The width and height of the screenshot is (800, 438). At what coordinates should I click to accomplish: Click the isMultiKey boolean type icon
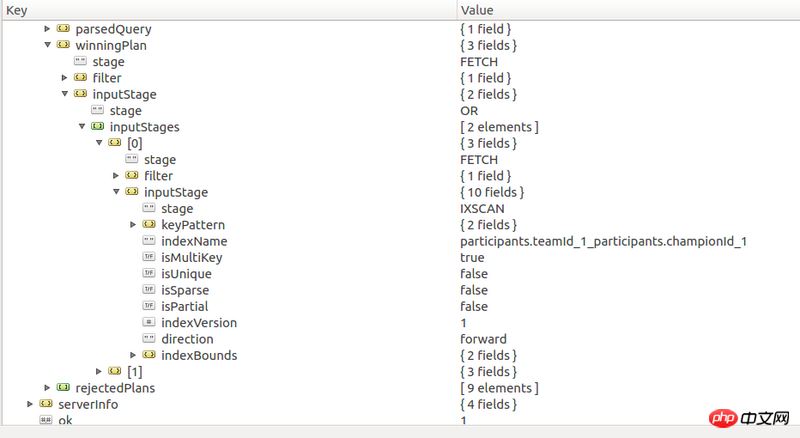pos(149,257)
